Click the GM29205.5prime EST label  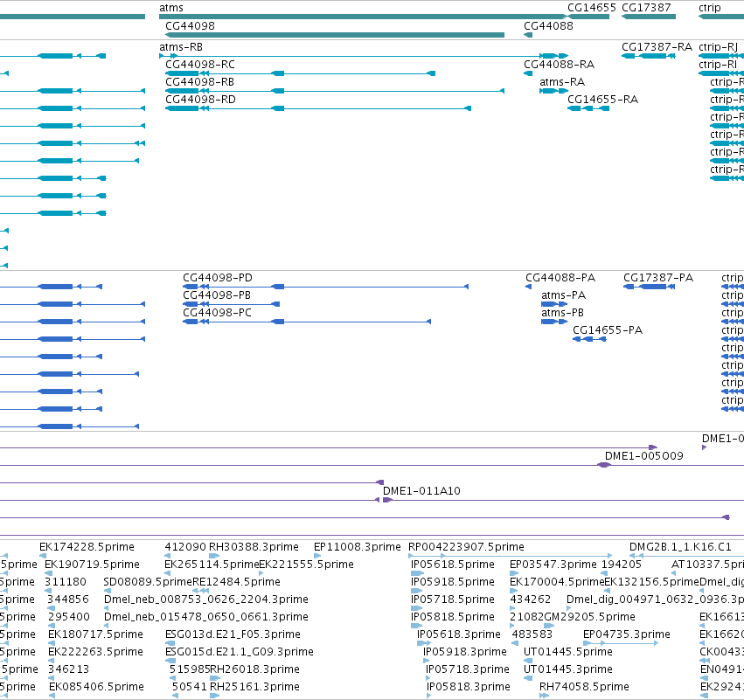coord(590,616)
